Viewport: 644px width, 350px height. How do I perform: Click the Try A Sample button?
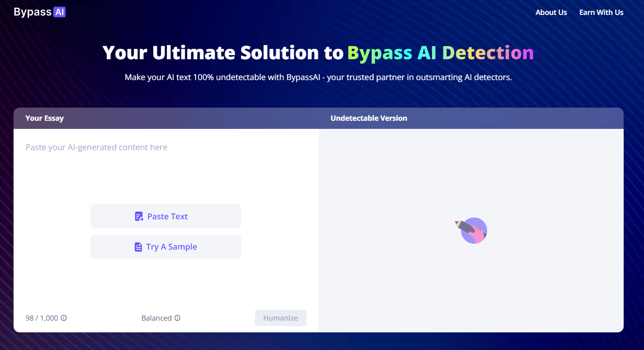pyautogui.click(x=166, y=247)
